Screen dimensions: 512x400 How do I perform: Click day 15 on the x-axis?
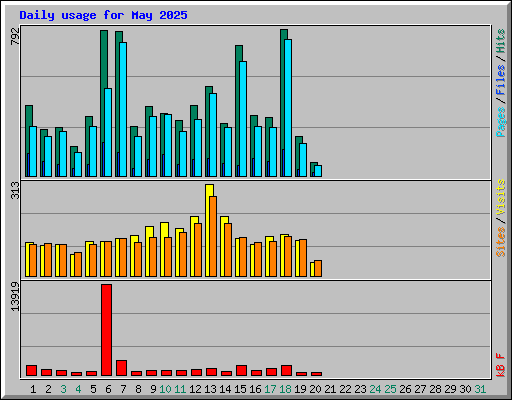click(240, 389)
